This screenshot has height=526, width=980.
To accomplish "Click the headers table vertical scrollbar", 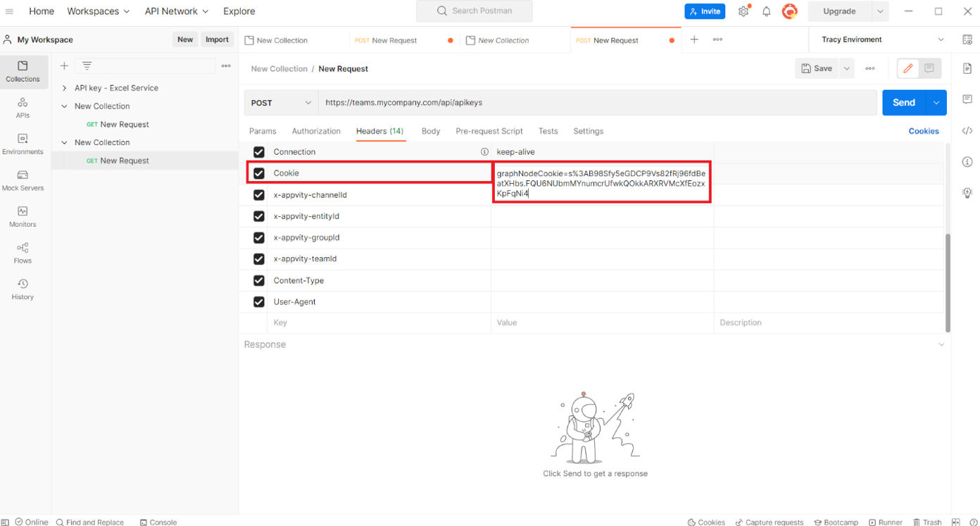I will [948, 282].
